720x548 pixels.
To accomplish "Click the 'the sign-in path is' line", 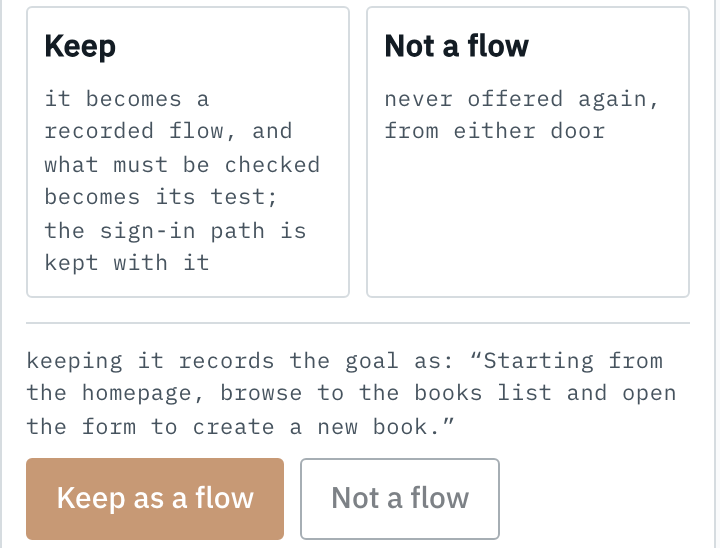I will coord(175,231).
